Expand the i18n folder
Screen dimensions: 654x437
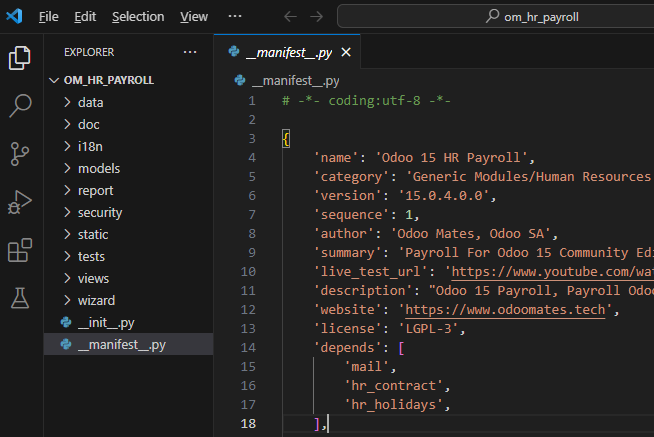(x=128, y=146)
